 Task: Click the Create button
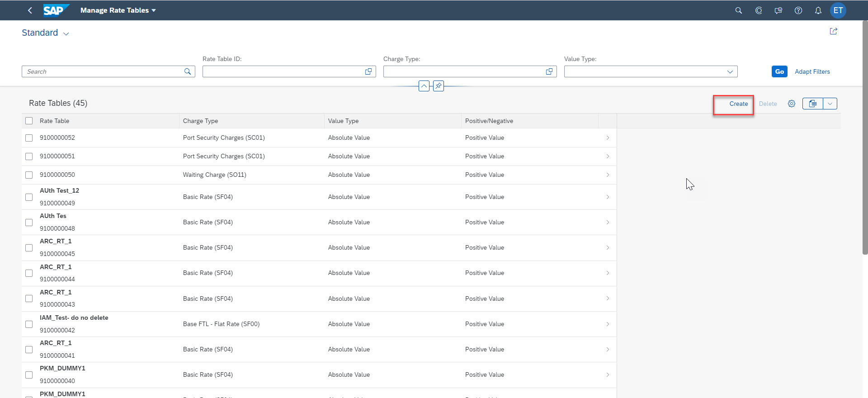tap(738, 104)
